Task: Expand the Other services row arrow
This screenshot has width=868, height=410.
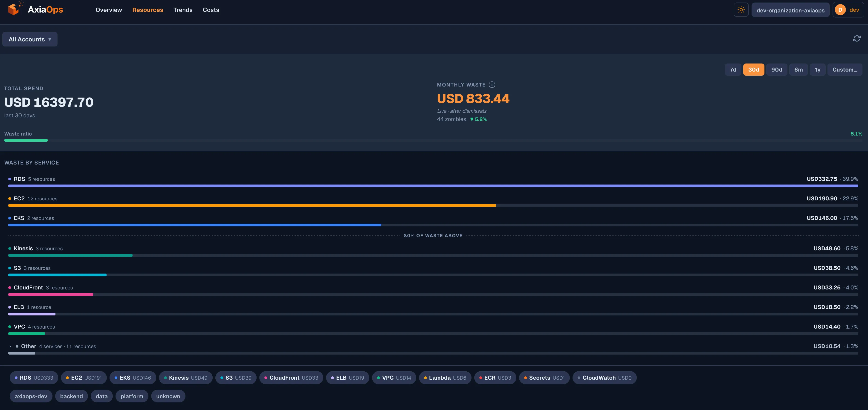Action: 11,346
